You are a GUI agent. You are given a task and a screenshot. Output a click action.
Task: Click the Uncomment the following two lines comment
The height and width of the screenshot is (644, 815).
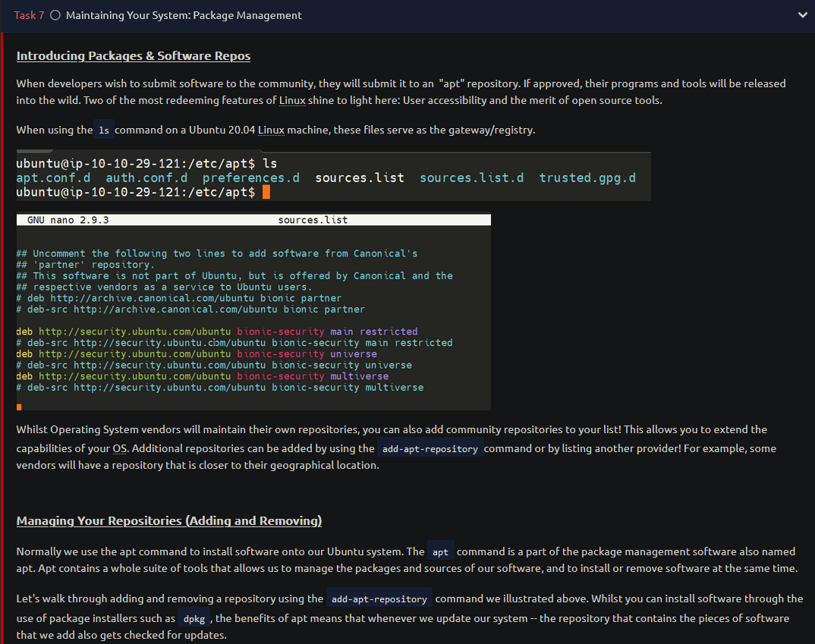[217, 253]
